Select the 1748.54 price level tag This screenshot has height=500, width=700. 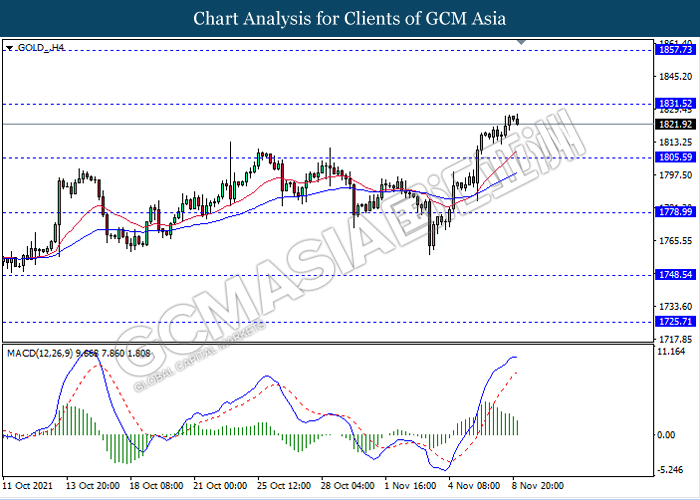point(674,274)
